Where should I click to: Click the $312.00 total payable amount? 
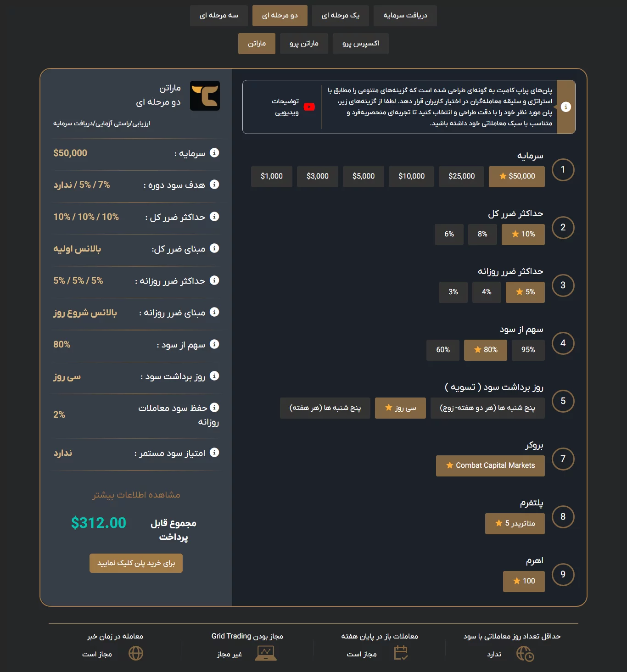[99, 523]
